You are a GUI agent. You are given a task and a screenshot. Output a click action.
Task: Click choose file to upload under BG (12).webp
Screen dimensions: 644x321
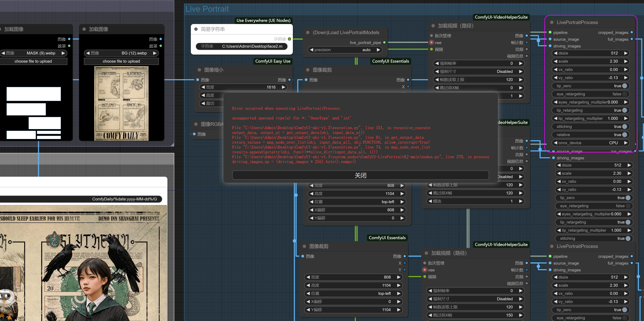coord(121,61)
